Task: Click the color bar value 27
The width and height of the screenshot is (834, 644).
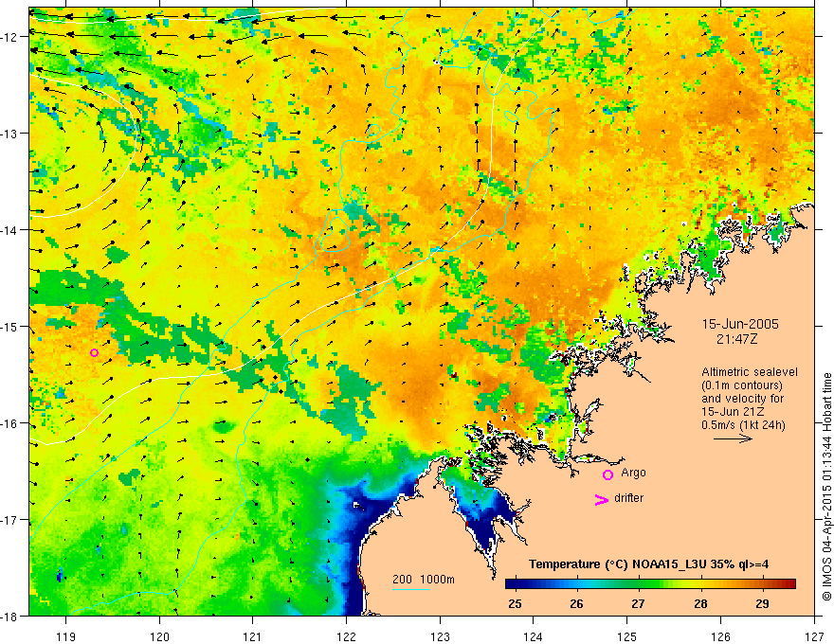Action: [638, 603]
